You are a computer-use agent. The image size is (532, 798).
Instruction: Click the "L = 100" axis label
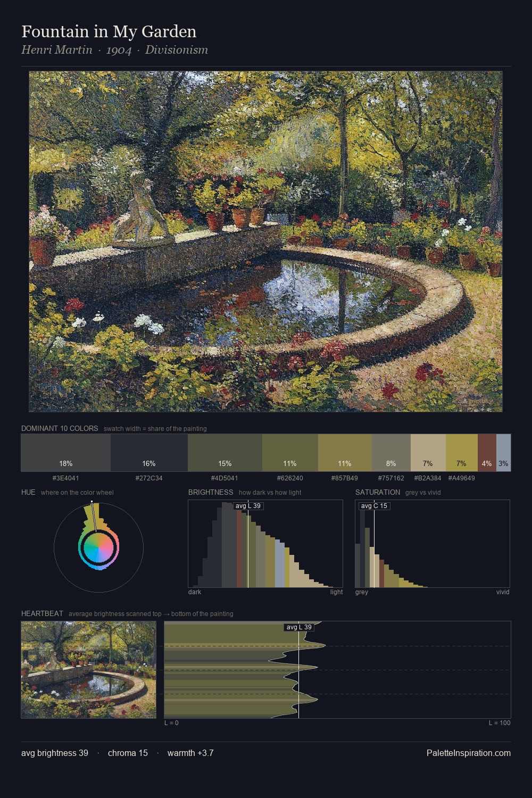pyautogui.click(x=500, y=723)
